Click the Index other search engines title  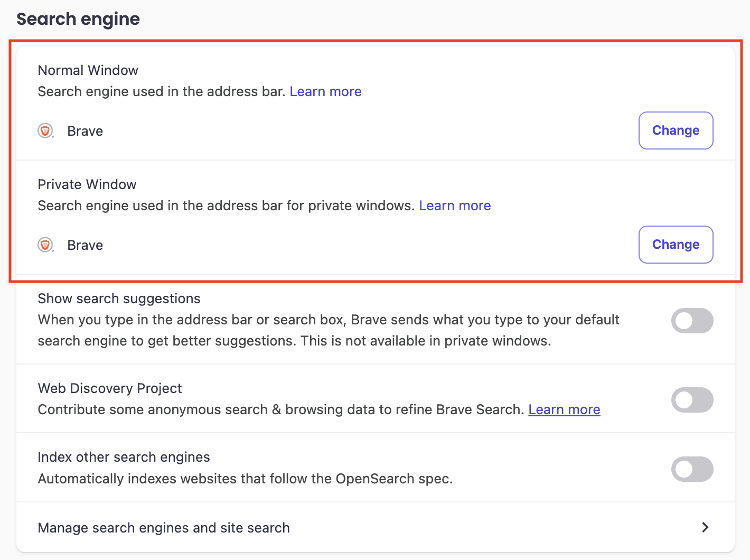click(124, 457)
